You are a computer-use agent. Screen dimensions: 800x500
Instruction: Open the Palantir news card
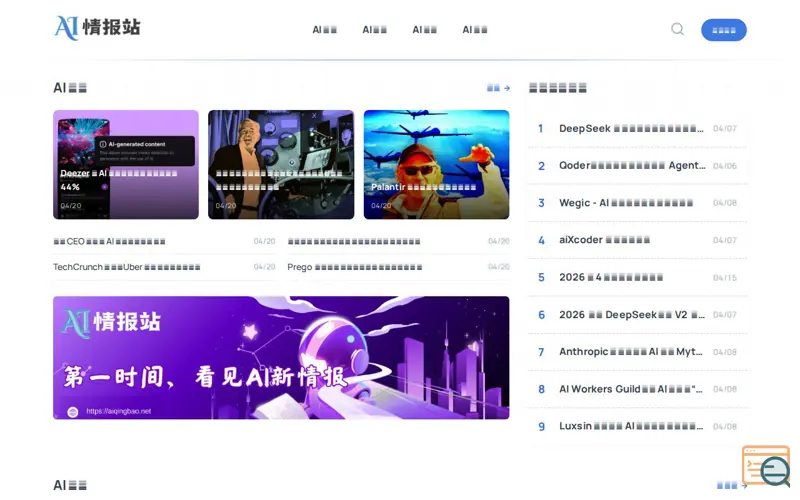pyautogui.click(x=436, y=165)
